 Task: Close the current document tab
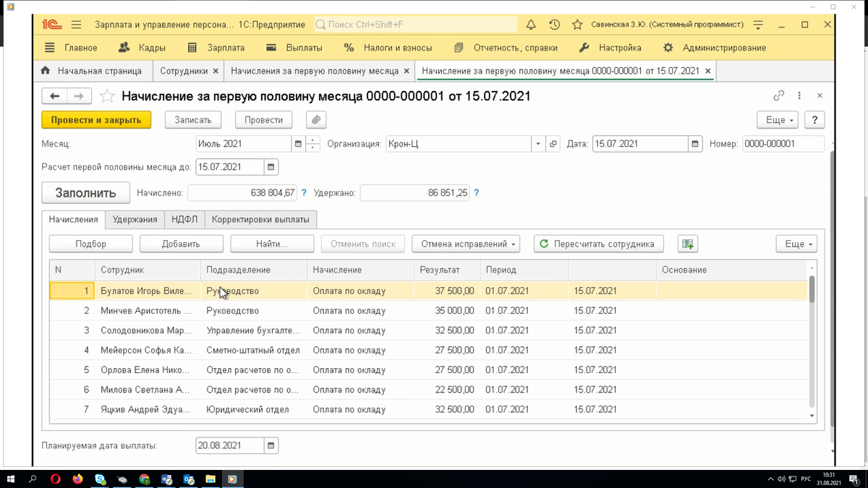coord(708,71)
